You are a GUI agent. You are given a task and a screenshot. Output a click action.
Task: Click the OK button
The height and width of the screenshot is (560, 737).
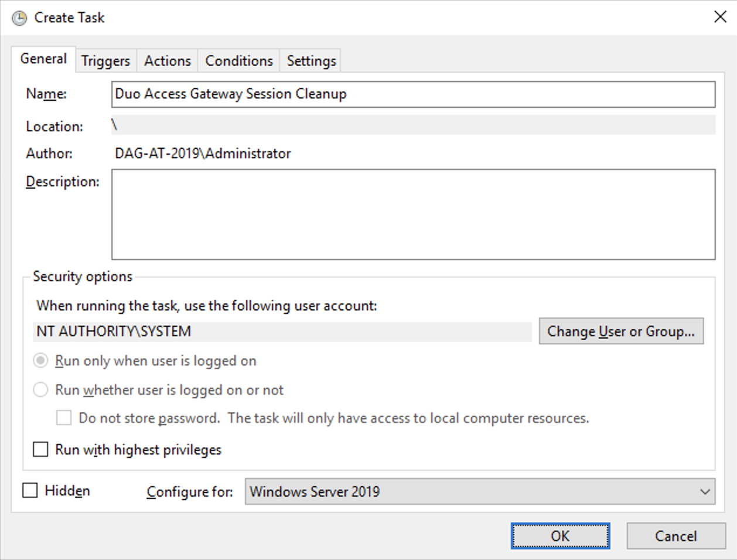(560, 535)
